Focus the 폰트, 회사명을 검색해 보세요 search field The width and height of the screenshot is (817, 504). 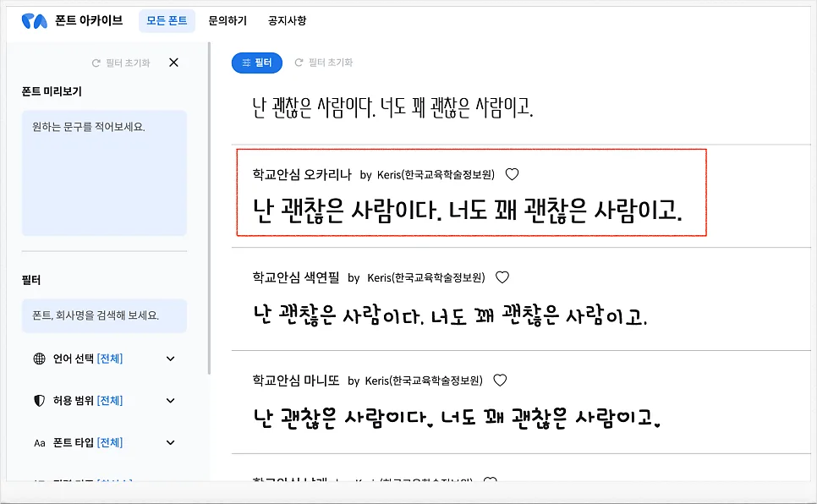click(104, 316)
